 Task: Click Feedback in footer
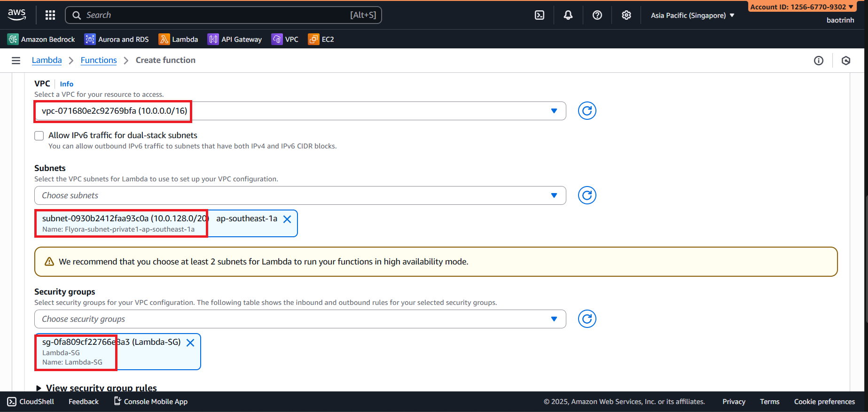tap(84, 402)
